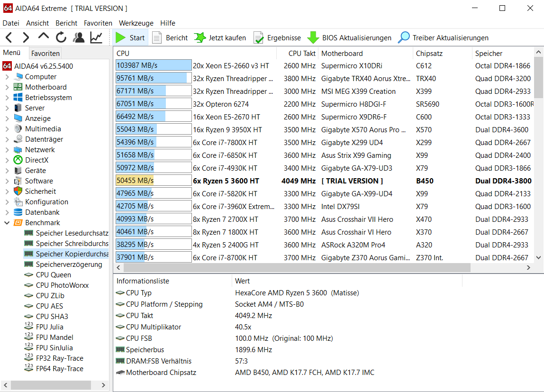Viewport: 544px width, 392px height.
Task: Open the Datei menu
Action: (11, 23)
